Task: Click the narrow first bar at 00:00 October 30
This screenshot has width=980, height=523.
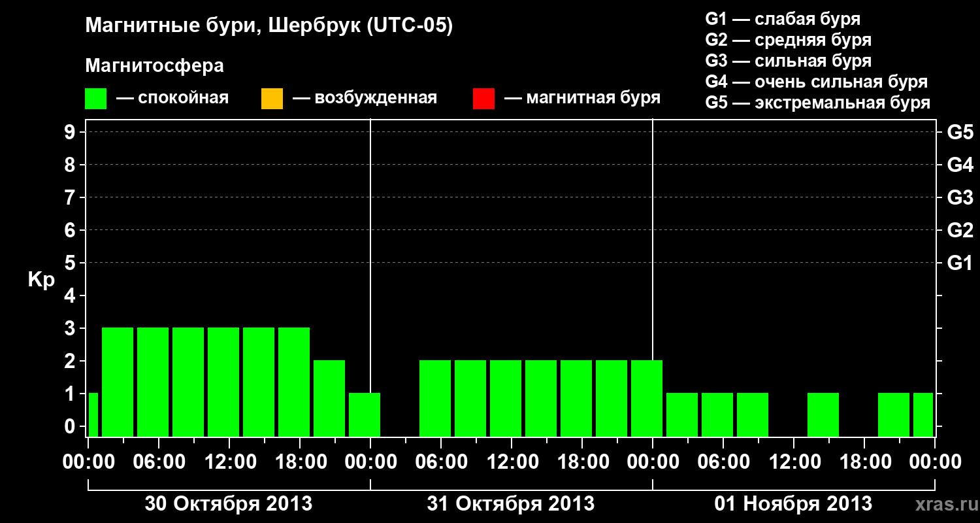Action: 93,414
